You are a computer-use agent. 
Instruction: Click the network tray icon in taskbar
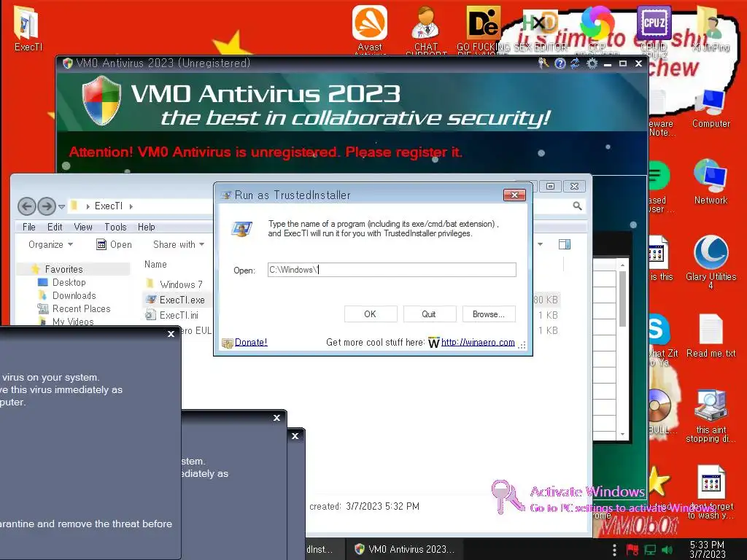coord(650,550)
